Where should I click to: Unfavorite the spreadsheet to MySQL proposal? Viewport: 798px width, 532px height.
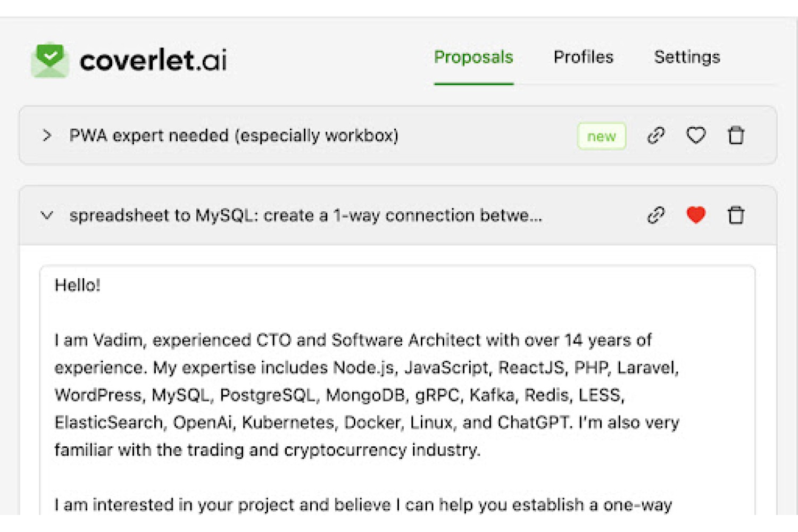click(x=696, y=215)
